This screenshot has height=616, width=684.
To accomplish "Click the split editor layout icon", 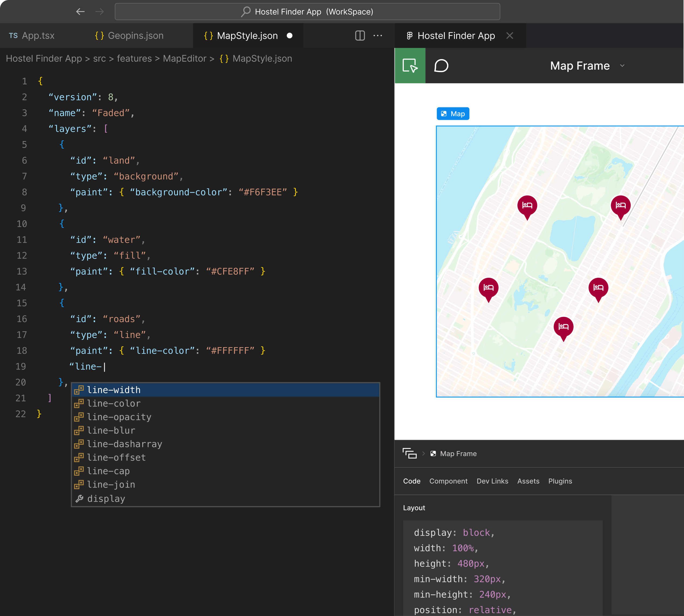I will tap(360, 36).
